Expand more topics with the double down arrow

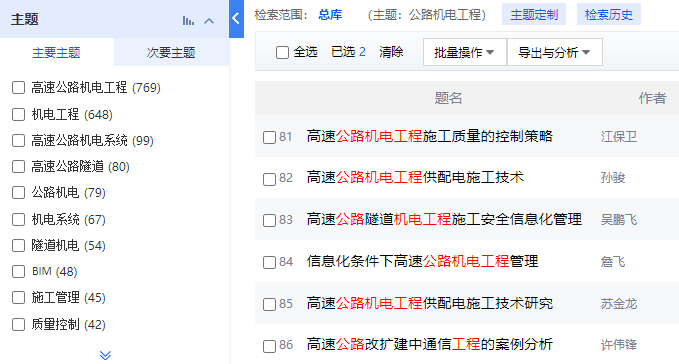[x=105, y=355]
